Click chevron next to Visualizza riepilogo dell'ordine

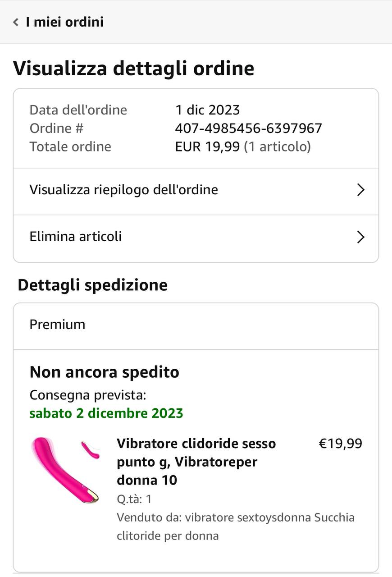[360, 190]
